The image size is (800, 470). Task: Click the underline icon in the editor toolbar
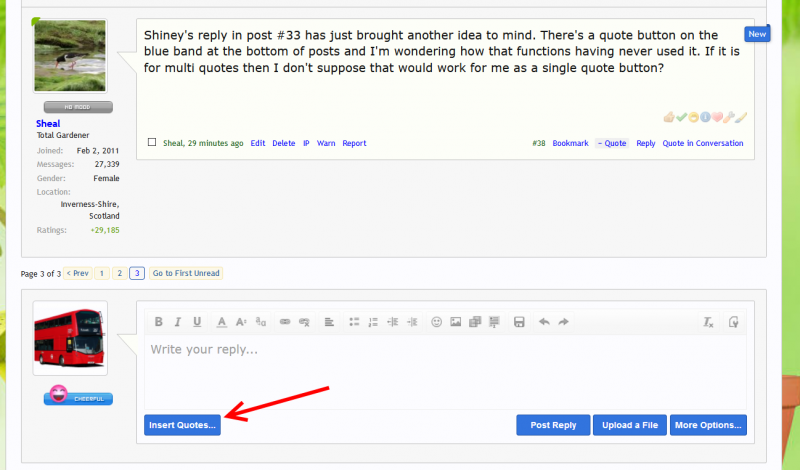(197, 322)
